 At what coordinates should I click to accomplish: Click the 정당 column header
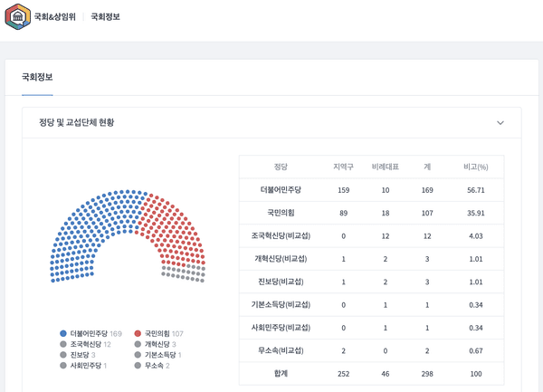tap(281, 167)
